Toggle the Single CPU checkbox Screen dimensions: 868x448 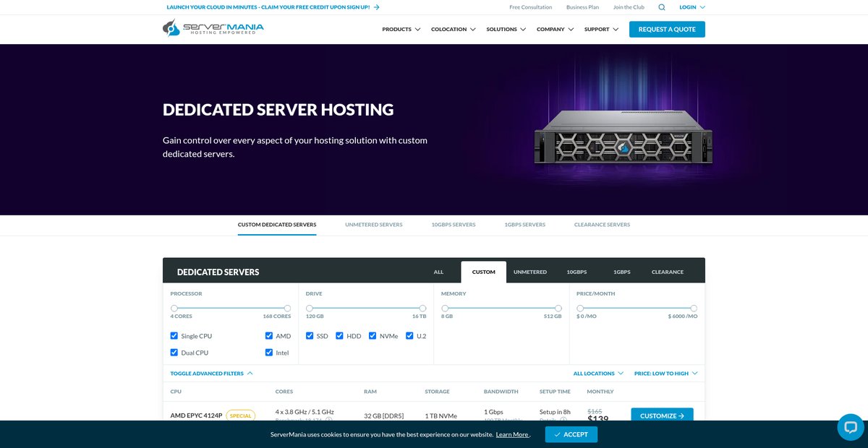tap(174, 336)
